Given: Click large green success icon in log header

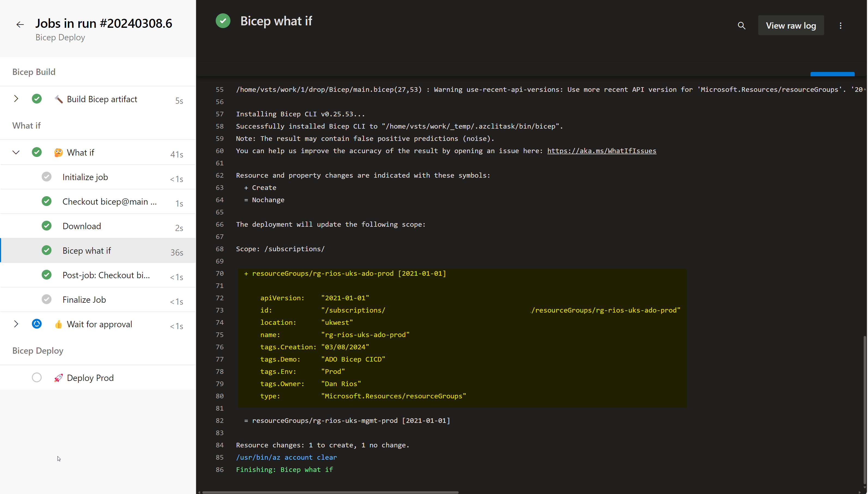Looking at the screenshot, I should click(223, 21).
